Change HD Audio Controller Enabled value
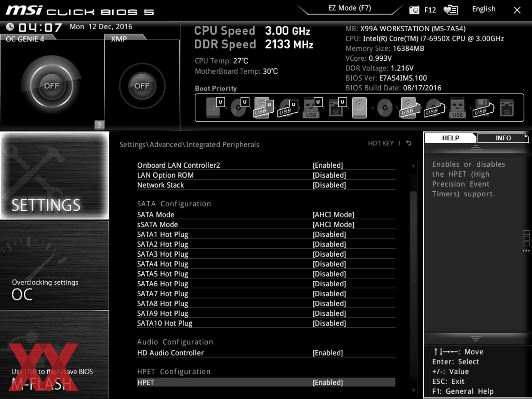The width and height of the screenshot is (532, 399). (327, 353)
